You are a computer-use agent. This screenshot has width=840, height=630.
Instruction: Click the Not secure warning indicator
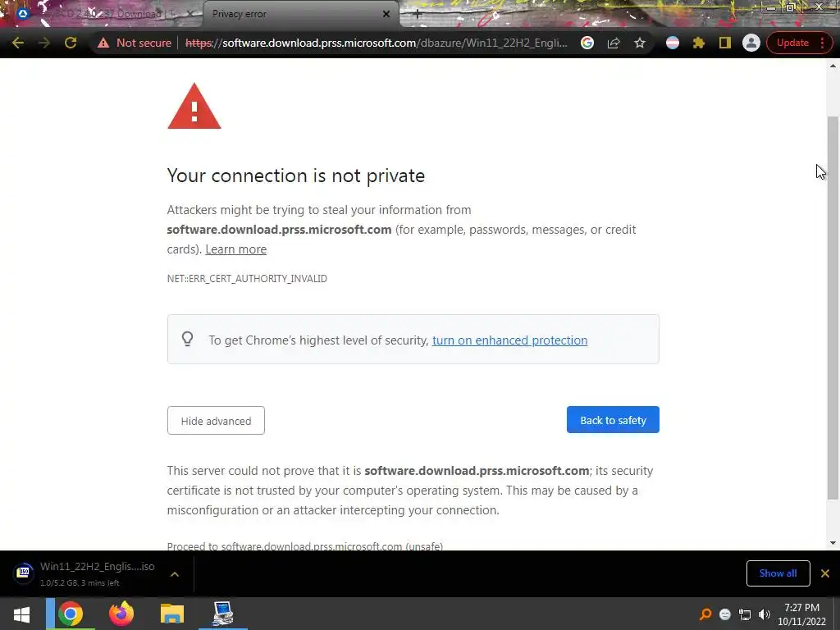(134, 43)
